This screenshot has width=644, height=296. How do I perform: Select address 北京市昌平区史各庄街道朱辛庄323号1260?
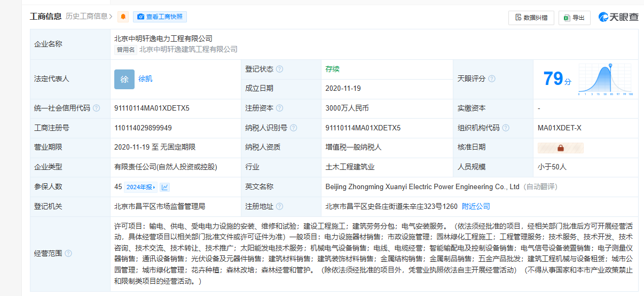click(392, 206)
